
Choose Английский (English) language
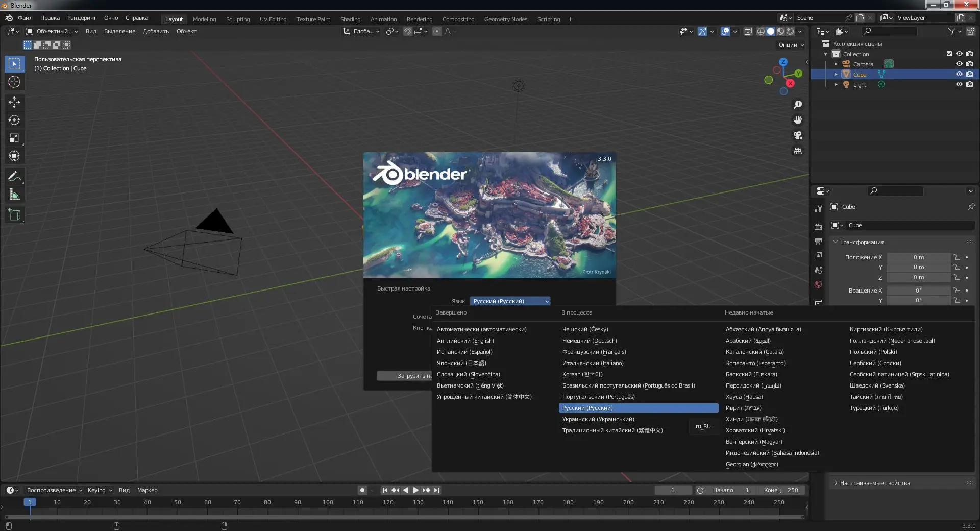pyautogui.click(x=465, y=341)
